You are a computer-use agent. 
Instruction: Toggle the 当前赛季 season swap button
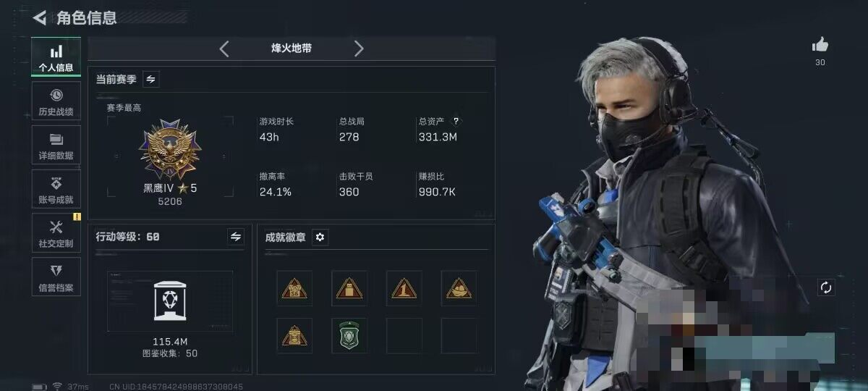150,79
